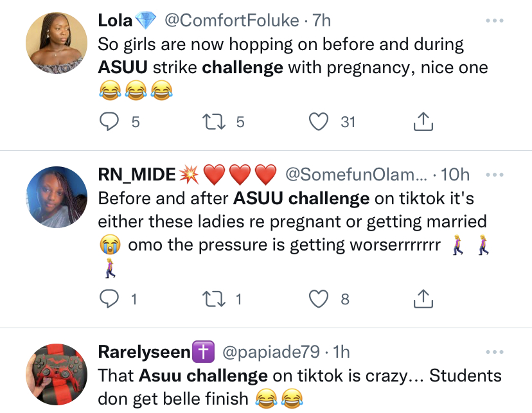The image size is (532, 413).
Task: Reply to RN_MIDE's tweet
Action: [111, 297]
